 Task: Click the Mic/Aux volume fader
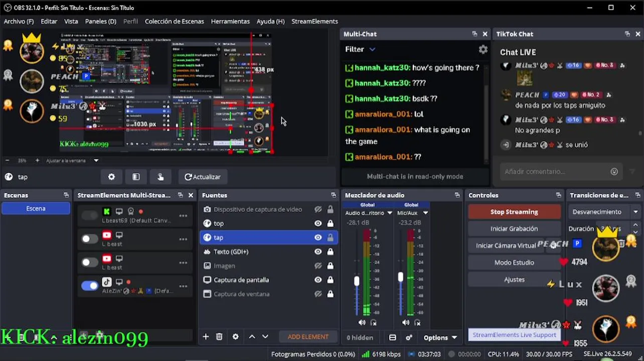(x=400, y=277)
